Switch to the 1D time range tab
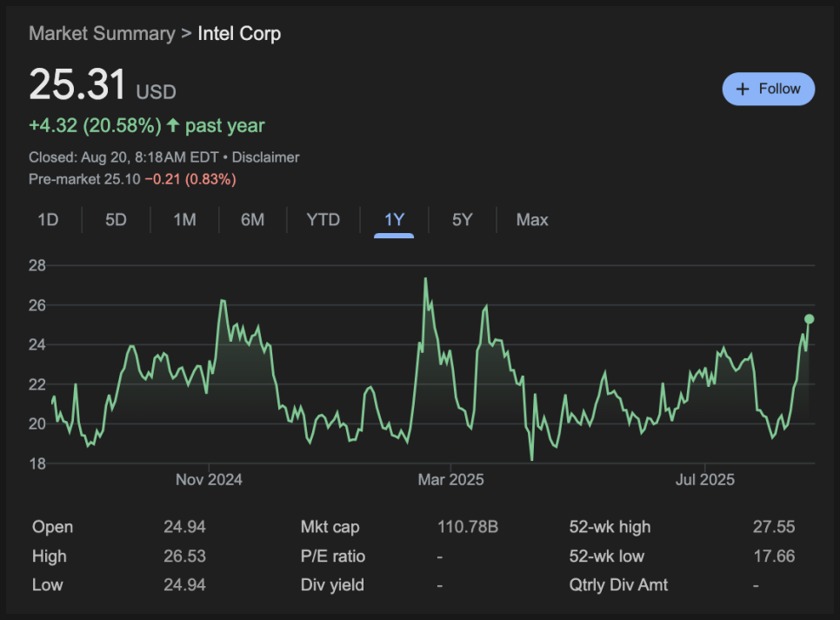 tap(48, 220)
